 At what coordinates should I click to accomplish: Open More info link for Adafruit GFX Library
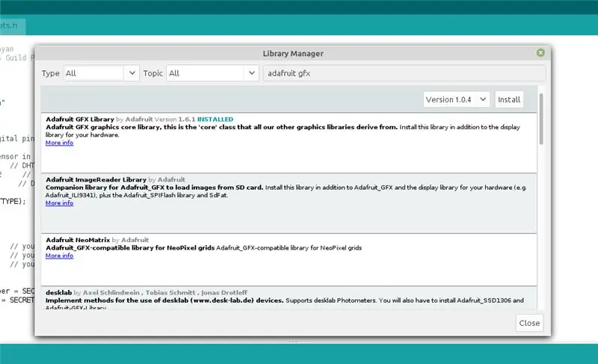(x=60, y=143)
